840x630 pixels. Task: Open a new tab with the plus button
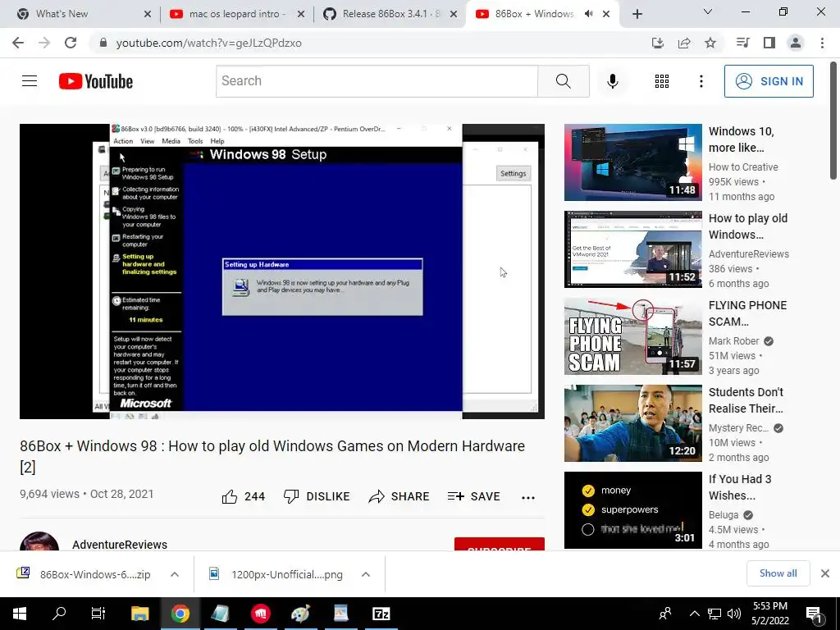[x=637, y=15]
